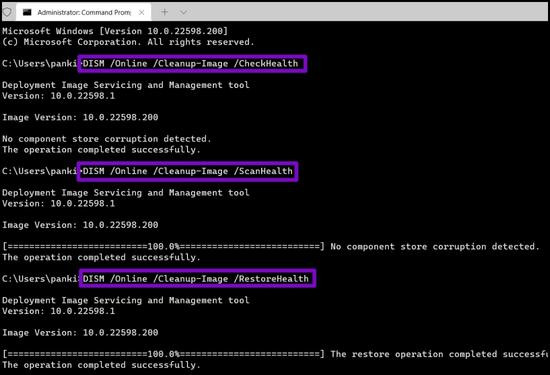Click the third 'C:\Users\panki' prompt
The image size is (550, 375).
tap(39, 279)
